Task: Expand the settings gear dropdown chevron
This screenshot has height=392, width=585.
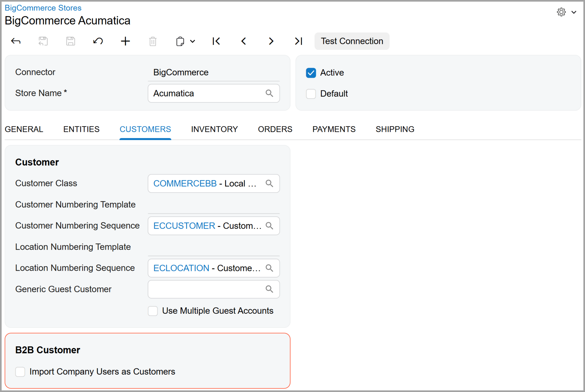Action: 574,12
